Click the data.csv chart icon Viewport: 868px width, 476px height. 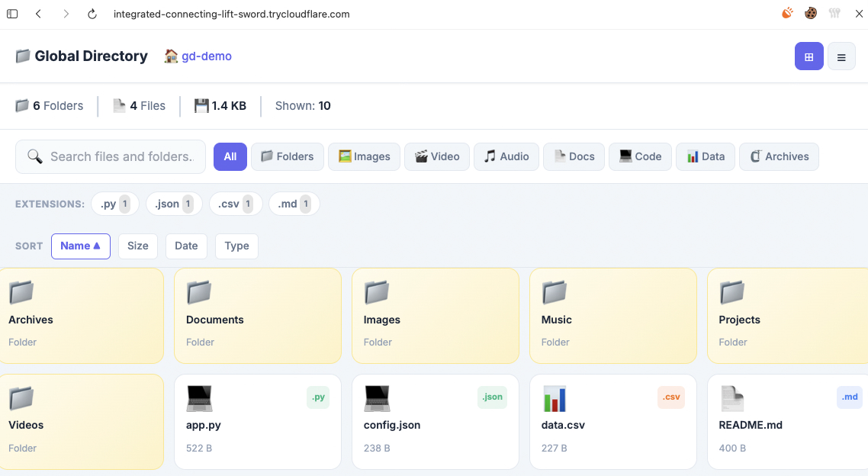[x=555, y=398]
